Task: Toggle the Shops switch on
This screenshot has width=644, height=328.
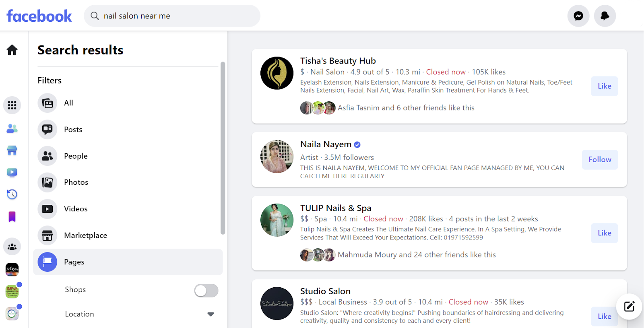Action: coord(206,291)
